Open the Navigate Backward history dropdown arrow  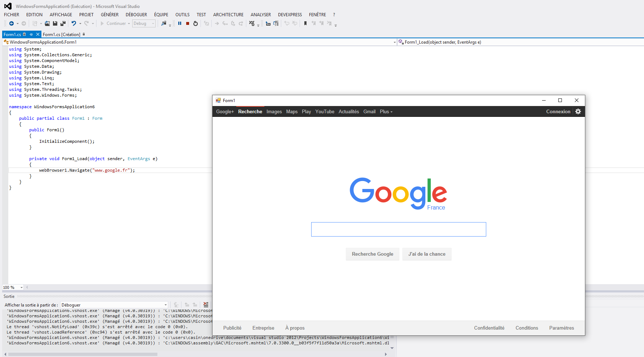click(x=18, y=24)
